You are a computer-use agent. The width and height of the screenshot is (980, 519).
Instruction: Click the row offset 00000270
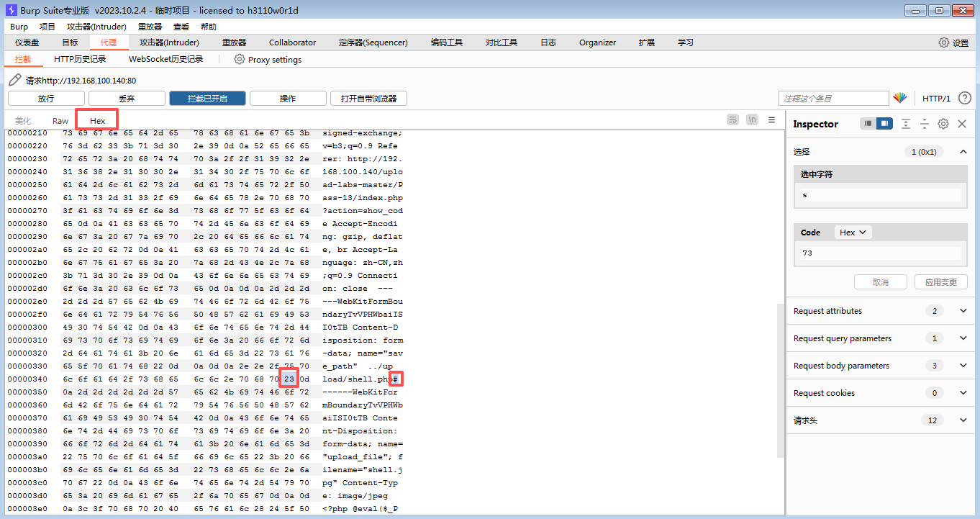(27, 210)
